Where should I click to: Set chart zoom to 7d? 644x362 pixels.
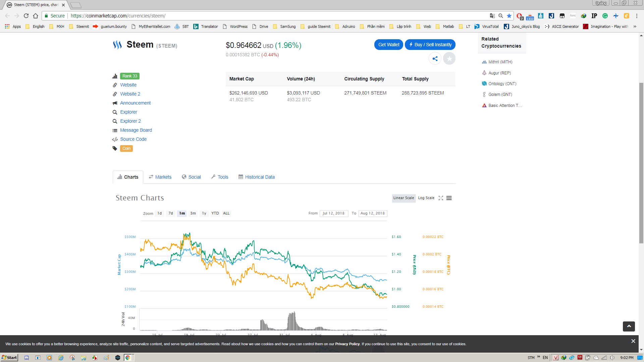pyautogui.click(x=171, y=214)
